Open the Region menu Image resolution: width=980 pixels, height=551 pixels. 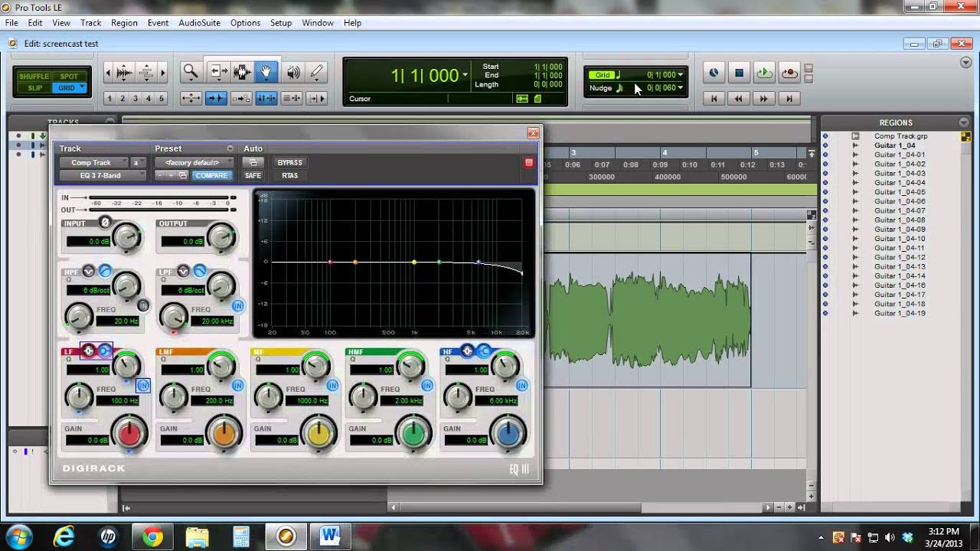[x=124, y=23]
